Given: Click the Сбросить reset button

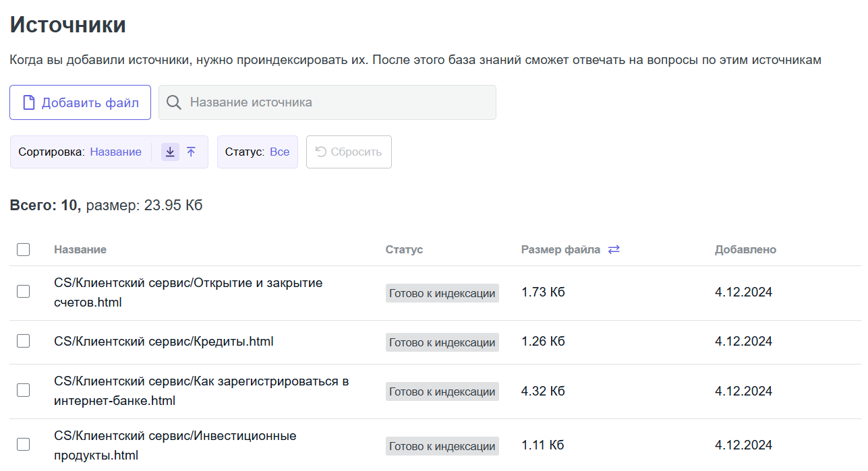Looking at the screenshot, I should (349, 152).
